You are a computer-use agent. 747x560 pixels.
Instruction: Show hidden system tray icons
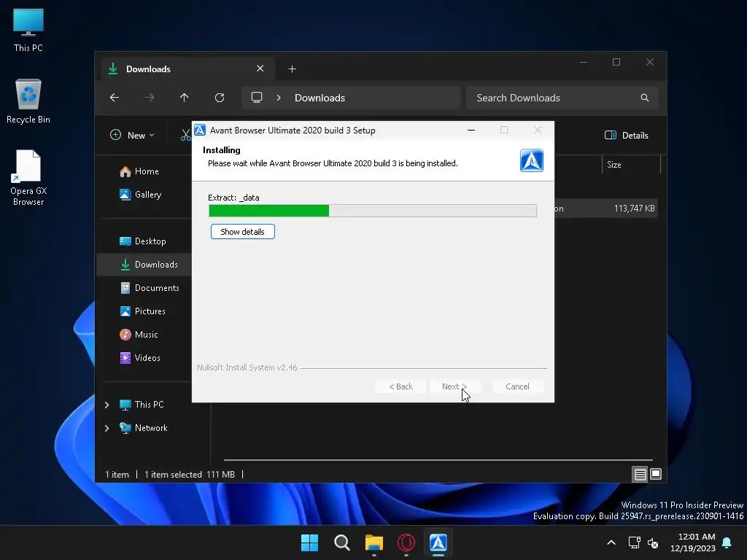611,542
